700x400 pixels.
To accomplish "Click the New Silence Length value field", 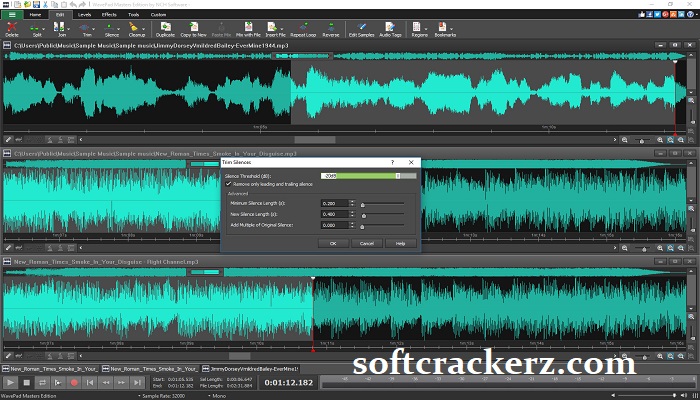I will point(334,214).
